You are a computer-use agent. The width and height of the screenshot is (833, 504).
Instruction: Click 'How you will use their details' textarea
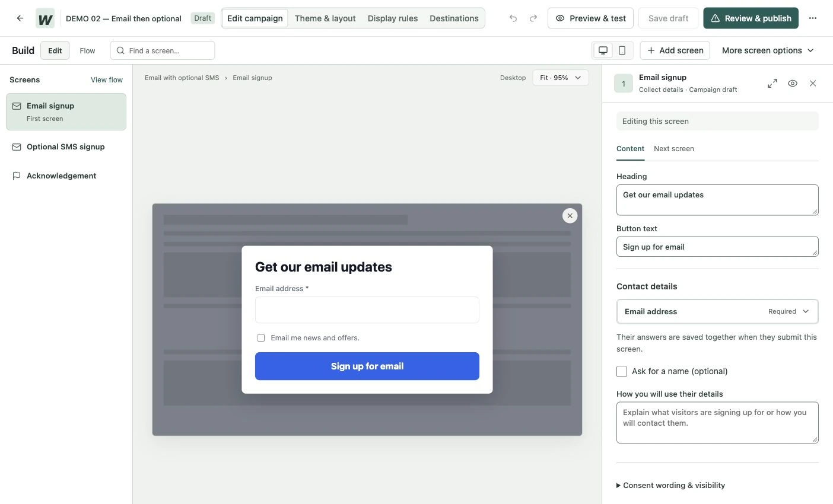[717, 423]
